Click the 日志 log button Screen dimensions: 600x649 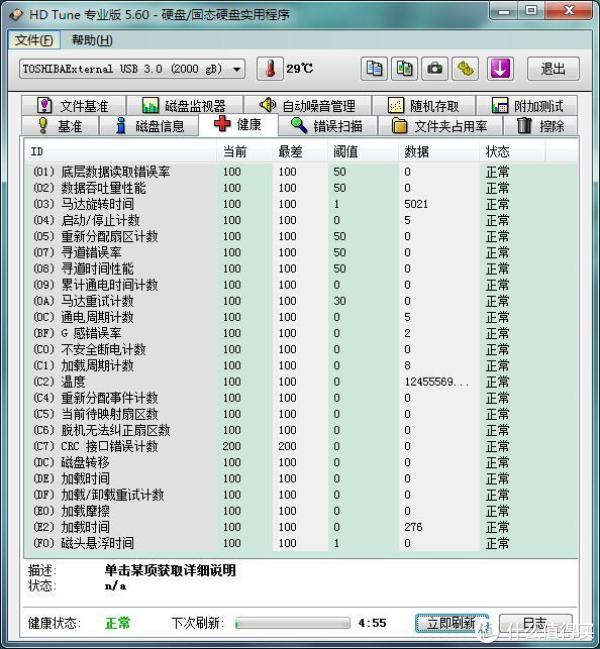click(536, 623)
